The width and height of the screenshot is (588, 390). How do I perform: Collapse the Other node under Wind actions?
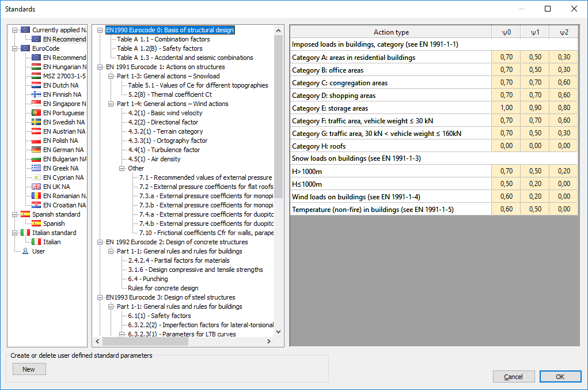(122, 168)
